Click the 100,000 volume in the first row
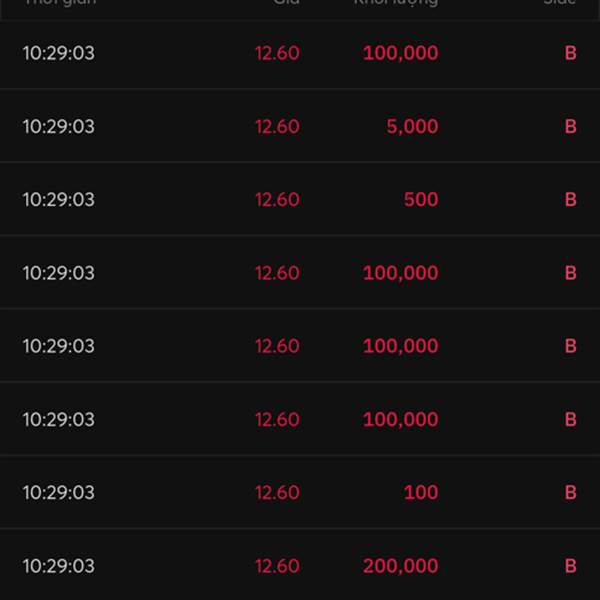600x600 pixels. (x=400, y=53)
